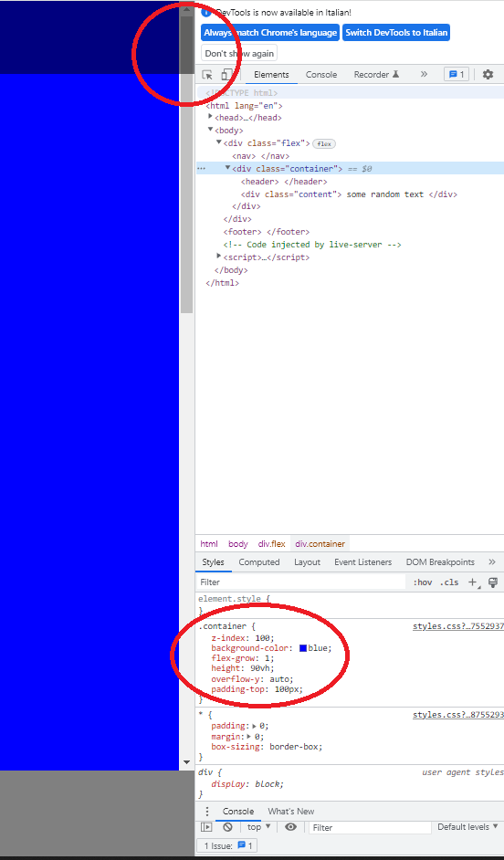Toggle .cls class editor
Image resolution: width=504 pixels, height=860 pixels.
coord(449,582)
